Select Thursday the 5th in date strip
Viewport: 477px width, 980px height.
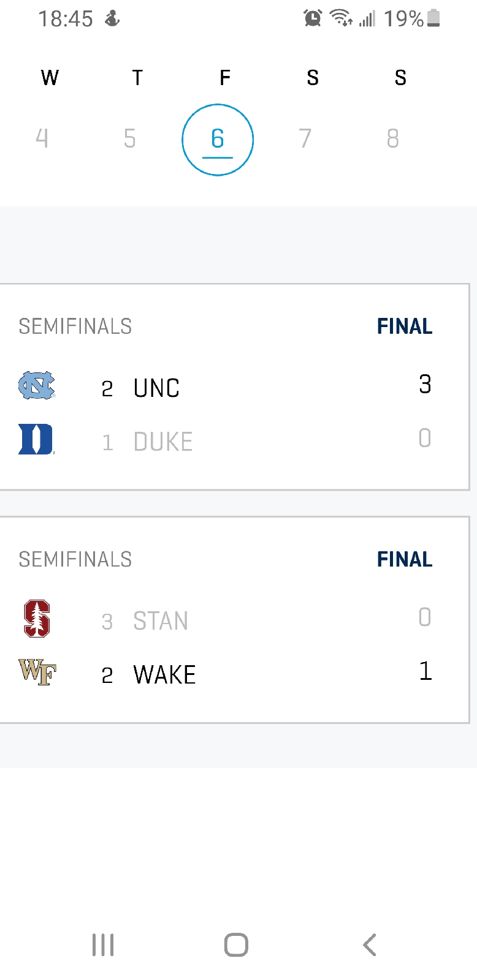coord(129,138)
